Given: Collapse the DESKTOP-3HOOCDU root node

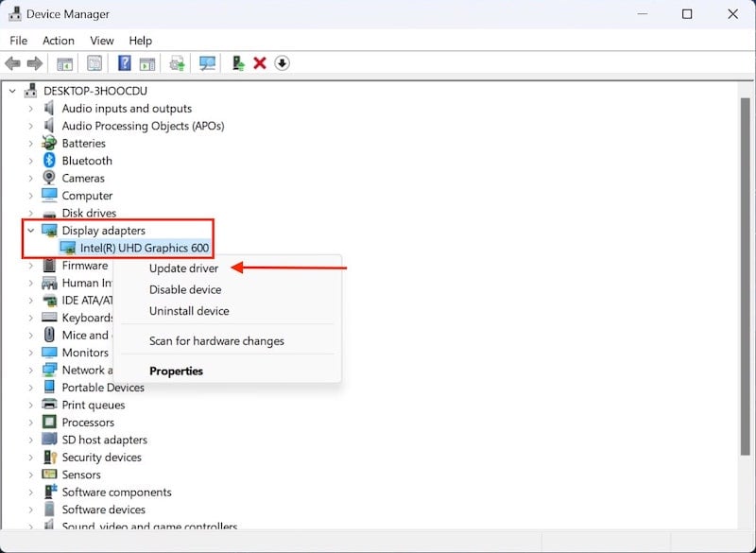Looking at the screenshot, I should [x=12, y=91].
